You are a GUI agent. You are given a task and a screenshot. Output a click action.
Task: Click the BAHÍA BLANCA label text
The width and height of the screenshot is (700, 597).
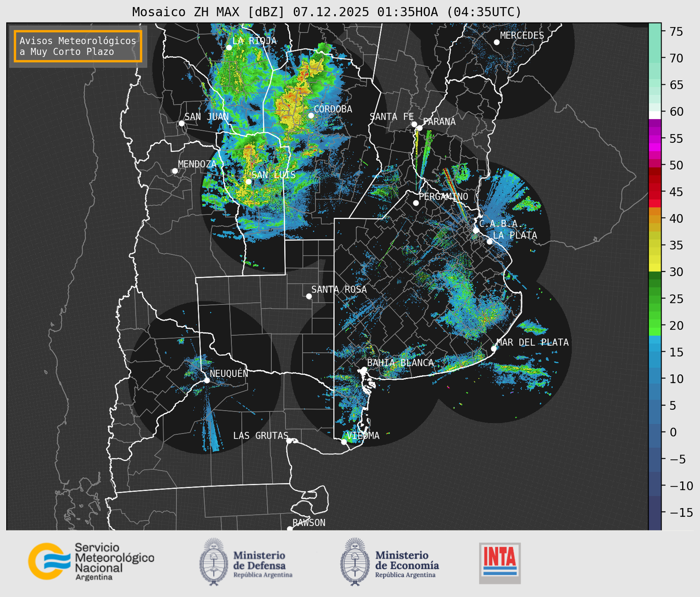point(400,363)
